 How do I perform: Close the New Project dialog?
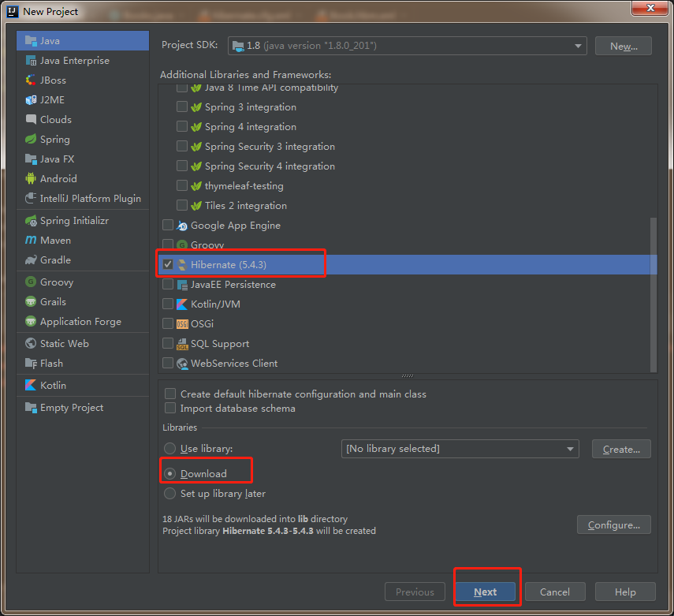pos(650,8)
